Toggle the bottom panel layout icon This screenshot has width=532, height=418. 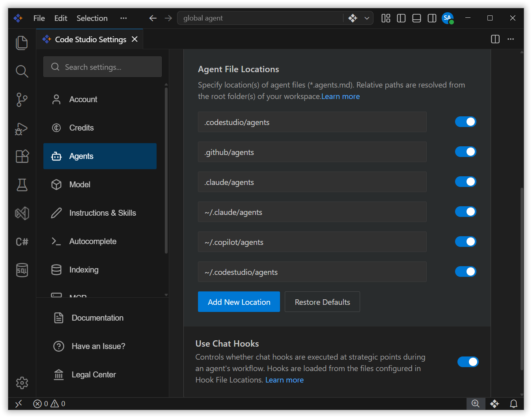click(x=416, y=18)
